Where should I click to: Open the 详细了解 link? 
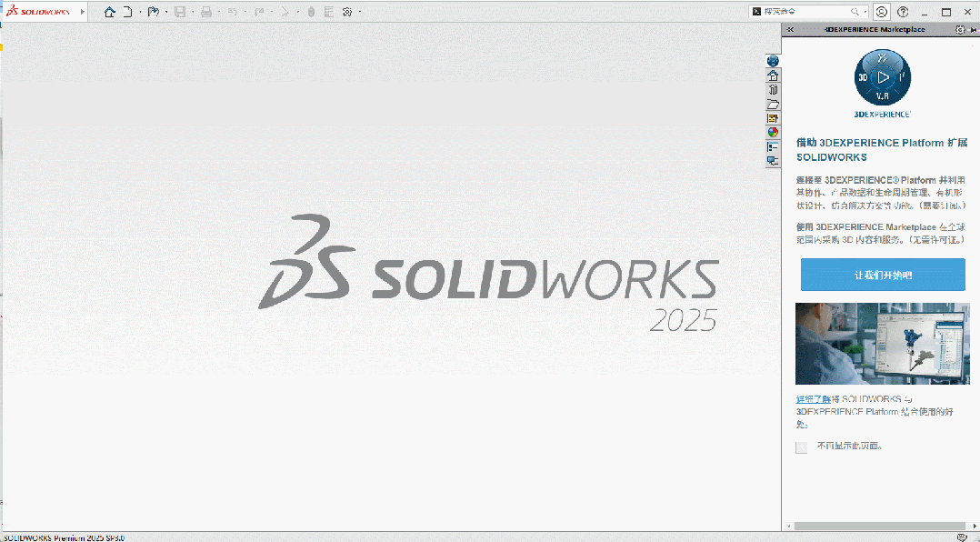pos(813,399)
